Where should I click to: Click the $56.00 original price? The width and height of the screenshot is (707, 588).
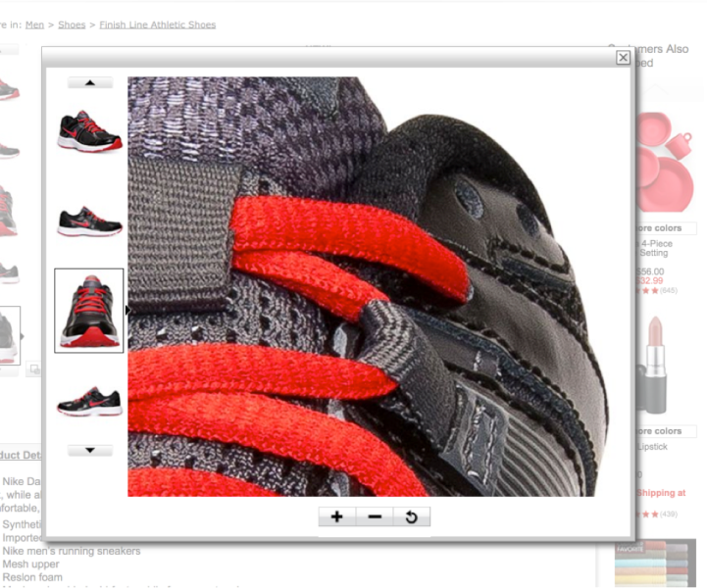(650, 271)
